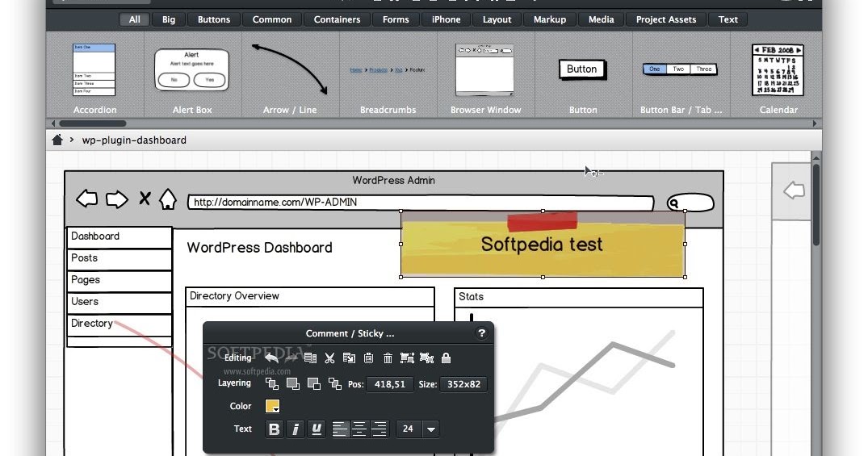This screenshot has width=868, height=456.
Task: Paste from the clipboard icon
Action: (369, 358)
